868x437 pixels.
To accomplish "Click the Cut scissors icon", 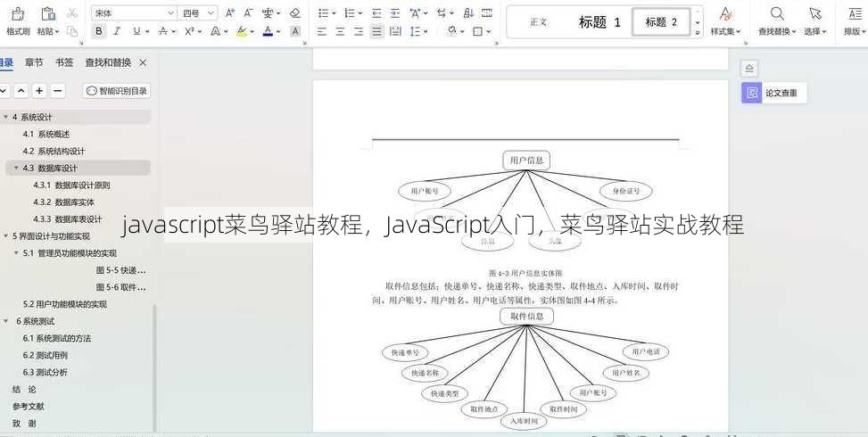I will point(72,12).
